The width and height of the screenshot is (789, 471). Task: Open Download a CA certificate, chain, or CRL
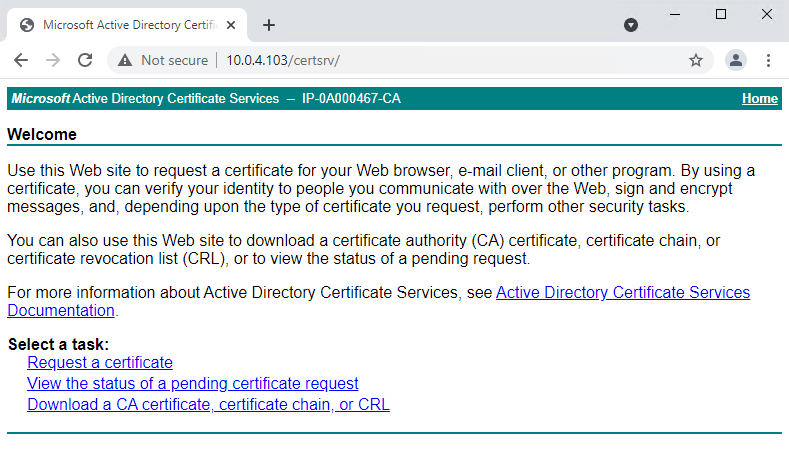click(x=208, y=404)
